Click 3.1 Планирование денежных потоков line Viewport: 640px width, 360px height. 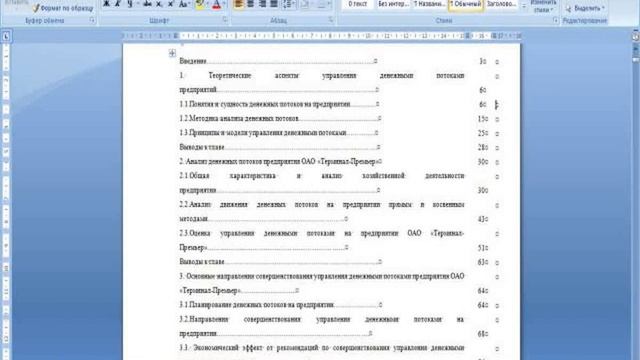coord(280,305)
